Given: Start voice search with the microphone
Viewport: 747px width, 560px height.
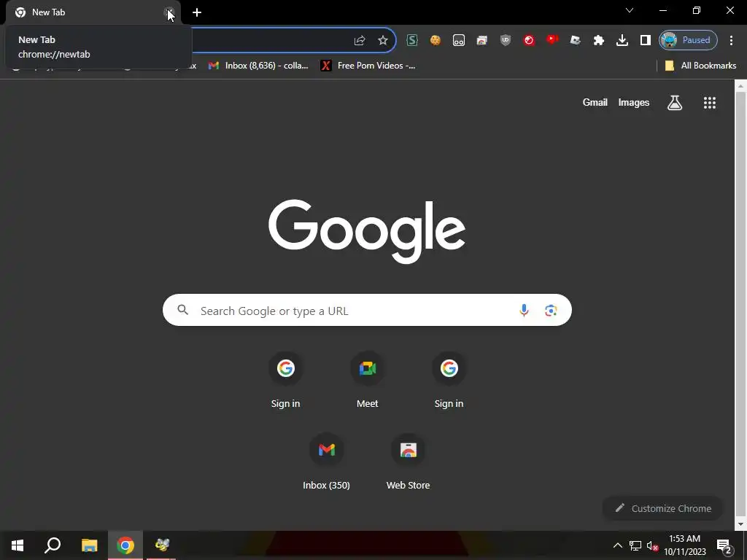Looking at the screenshot, I should (x=524, y=310).
